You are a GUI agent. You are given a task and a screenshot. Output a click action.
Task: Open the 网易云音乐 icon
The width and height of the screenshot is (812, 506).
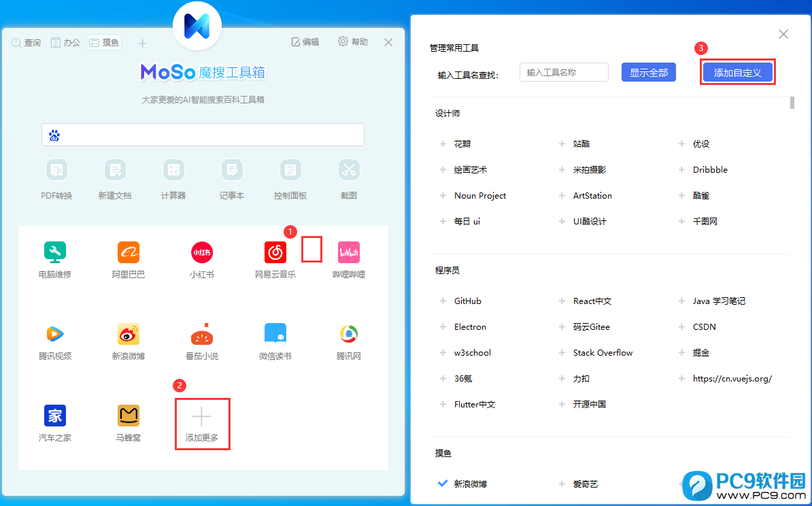(x=275, y=253)
